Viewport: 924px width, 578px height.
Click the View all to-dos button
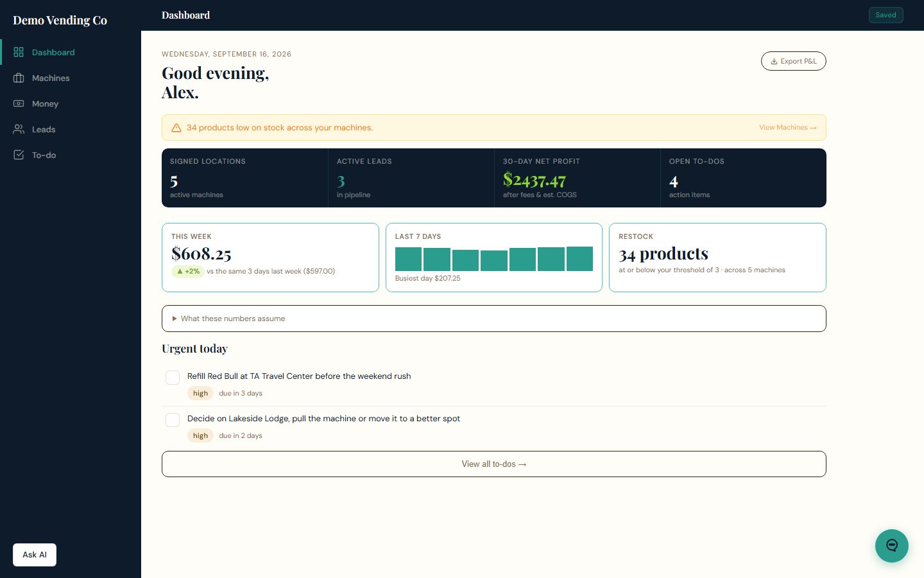click(x=494, y=464)
